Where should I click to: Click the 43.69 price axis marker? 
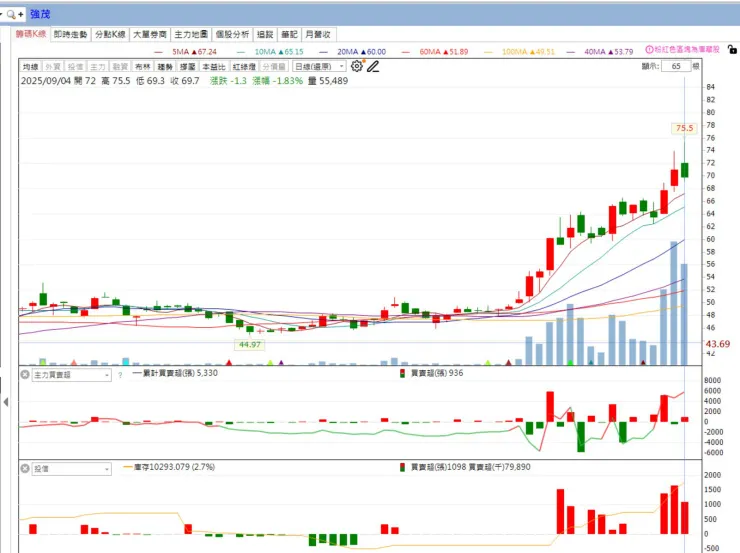[717, 344]
